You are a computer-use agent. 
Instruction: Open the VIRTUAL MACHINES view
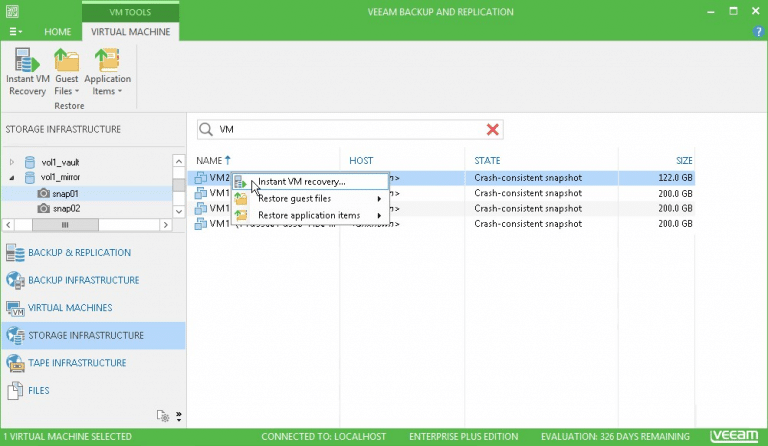point(93,307)
